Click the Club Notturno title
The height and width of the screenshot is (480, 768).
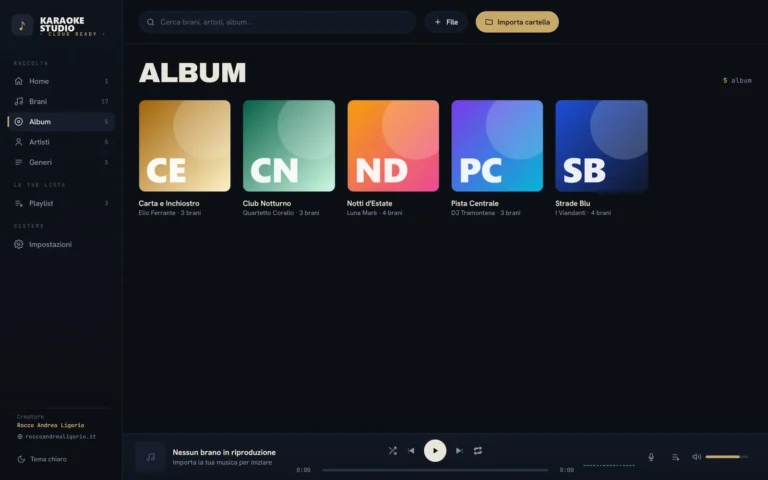[x=267, y=203]
